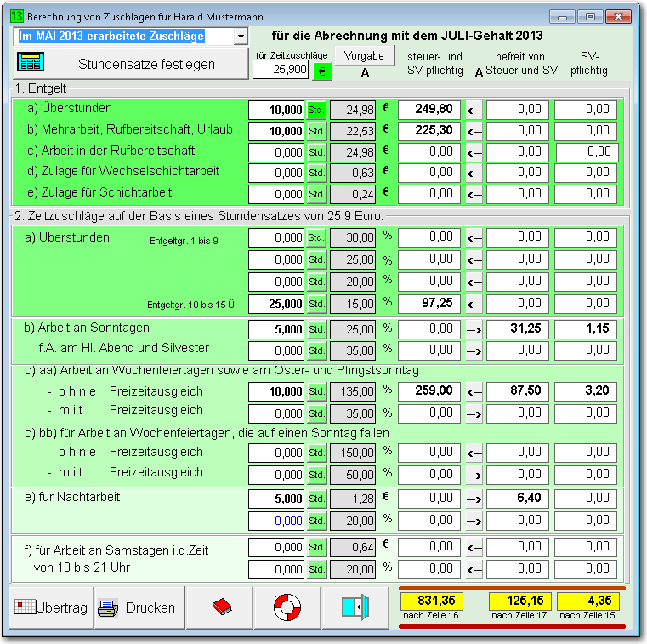Click the Std. button for Mehrarbeit, Rufbereitschaft, Urlaub
This screenshot has width=647, height=644.
316,131
